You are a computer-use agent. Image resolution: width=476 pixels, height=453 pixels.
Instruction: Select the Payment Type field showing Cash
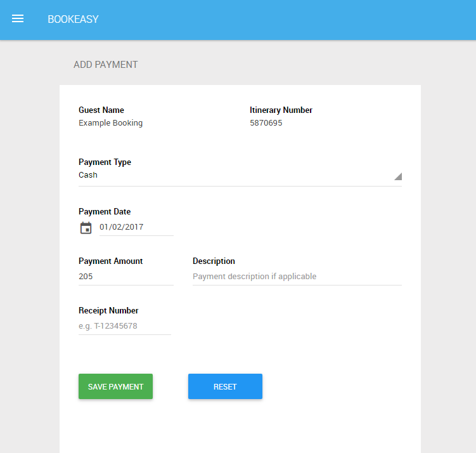tap(240, 176)
